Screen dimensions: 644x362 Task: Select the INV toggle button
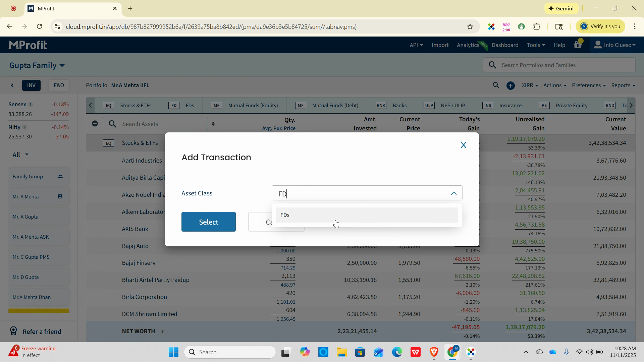click(31, 85)
